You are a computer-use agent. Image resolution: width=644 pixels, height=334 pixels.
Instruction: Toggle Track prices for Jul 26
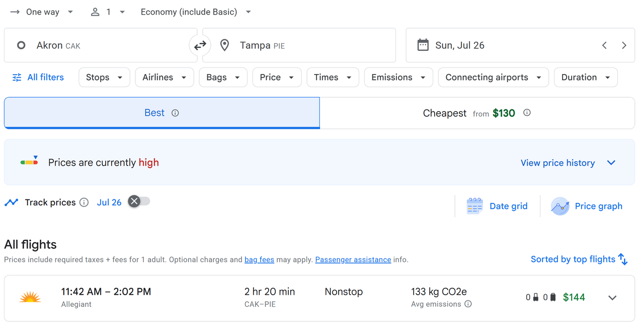coord(139,202)
